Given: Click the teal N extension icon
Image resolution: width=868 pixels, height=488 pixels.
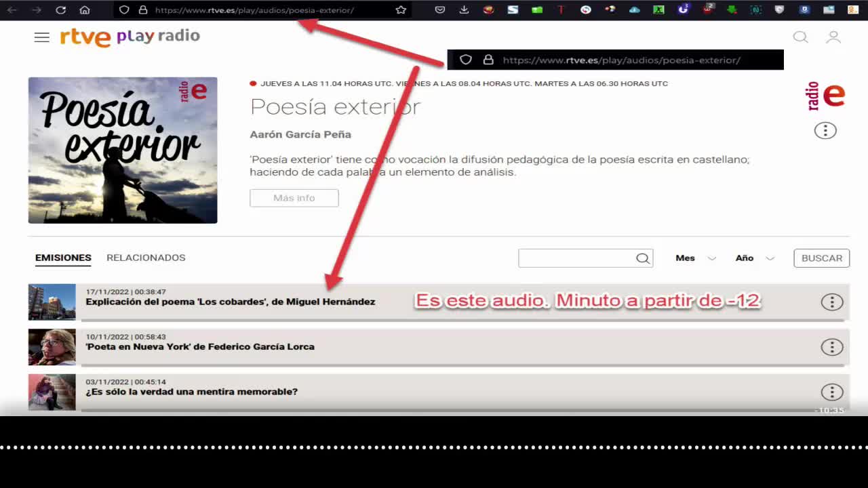Looking at the screenshot, I should pyautogui.click(x=755, y=10).
